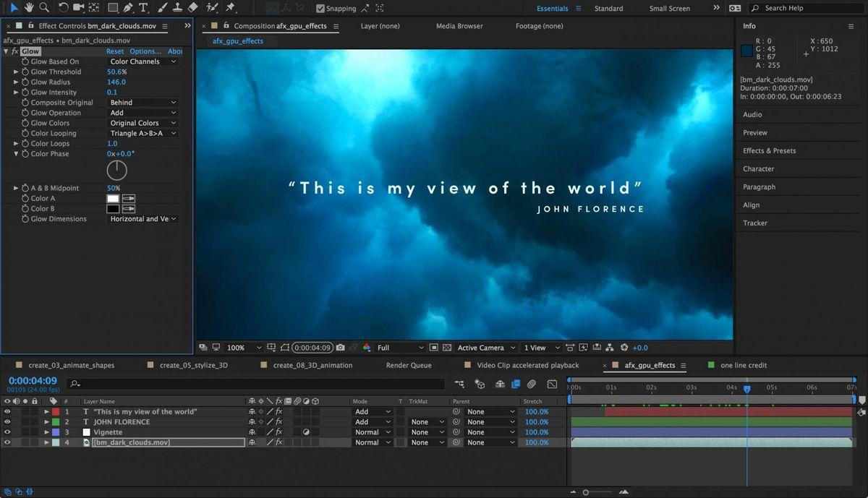Select the Eraser tool

click(192, 8)
